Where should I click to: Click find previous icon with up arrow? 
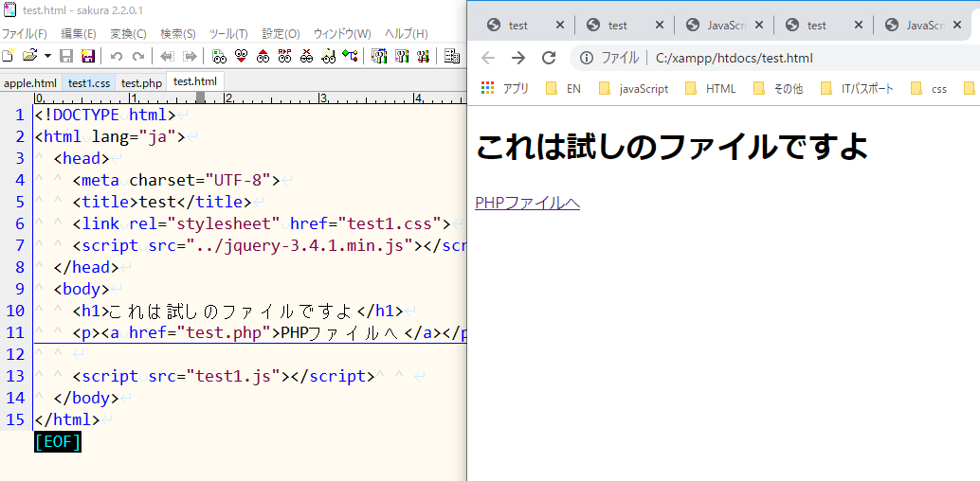(x=263, y=56)
